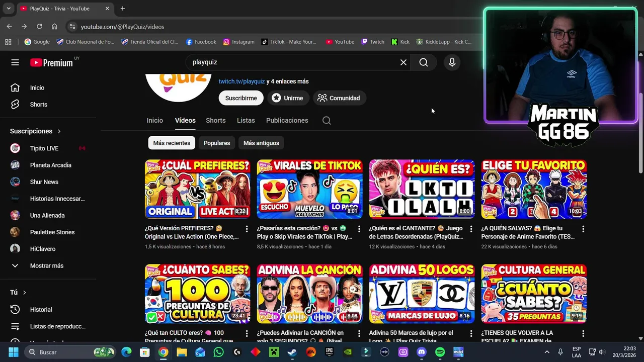This screenshot has height=362, width=644.
Task: Expand the Suscripciones section chevron
Action: pos(59,131)
